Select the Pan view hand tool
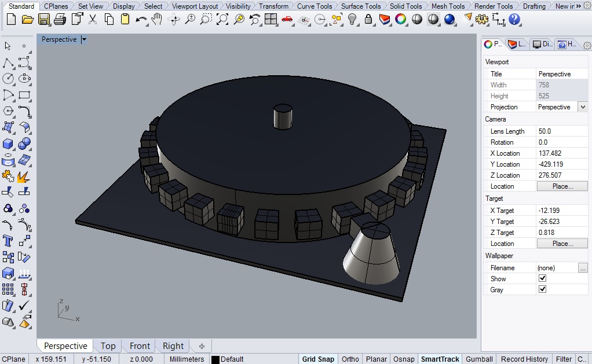Image resolution: width=592 pixels, height=364 pixels. click(x=156, y=19)
